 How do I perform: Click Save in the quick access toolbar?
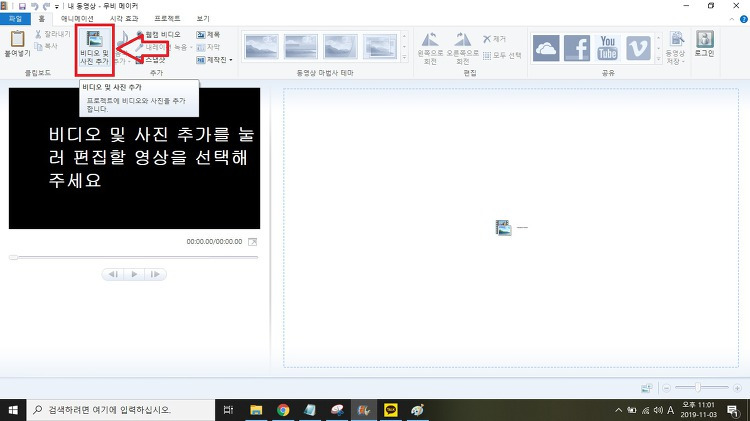point(22,6)
